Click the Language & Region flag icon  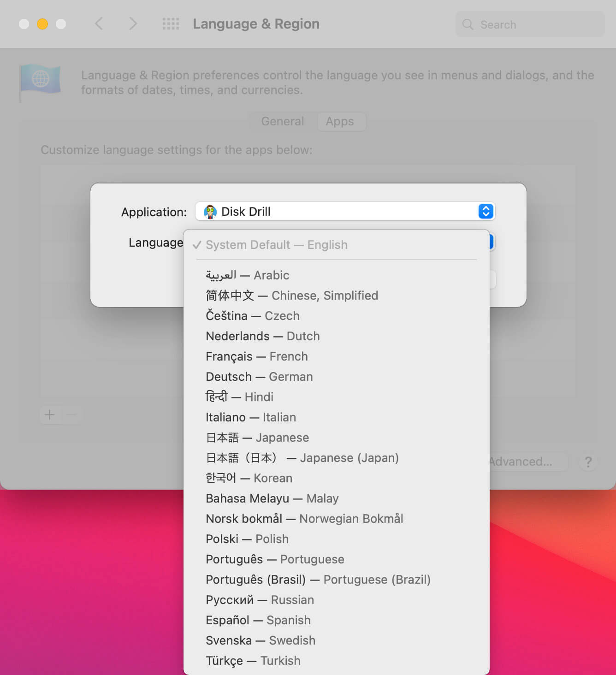pos(40,83)
